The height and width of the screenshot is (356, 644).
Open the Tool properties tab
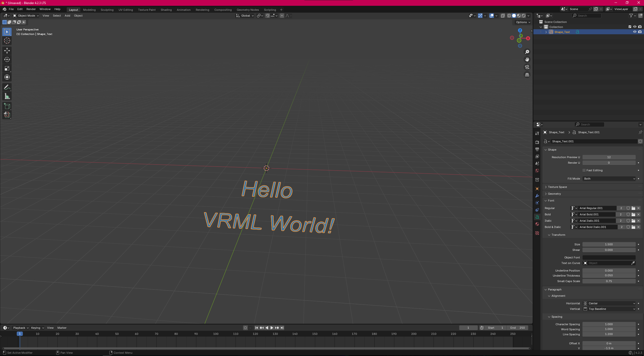coord(537,133)
